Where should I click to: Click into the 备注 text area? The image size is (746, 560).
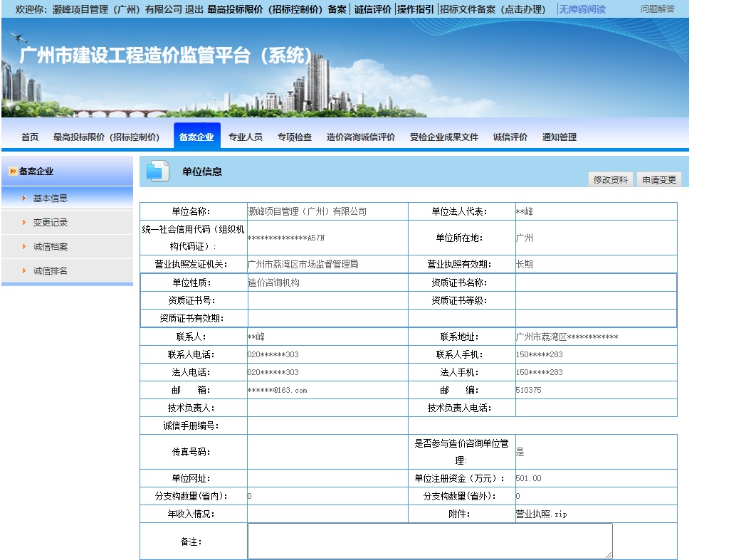(430, 541)
